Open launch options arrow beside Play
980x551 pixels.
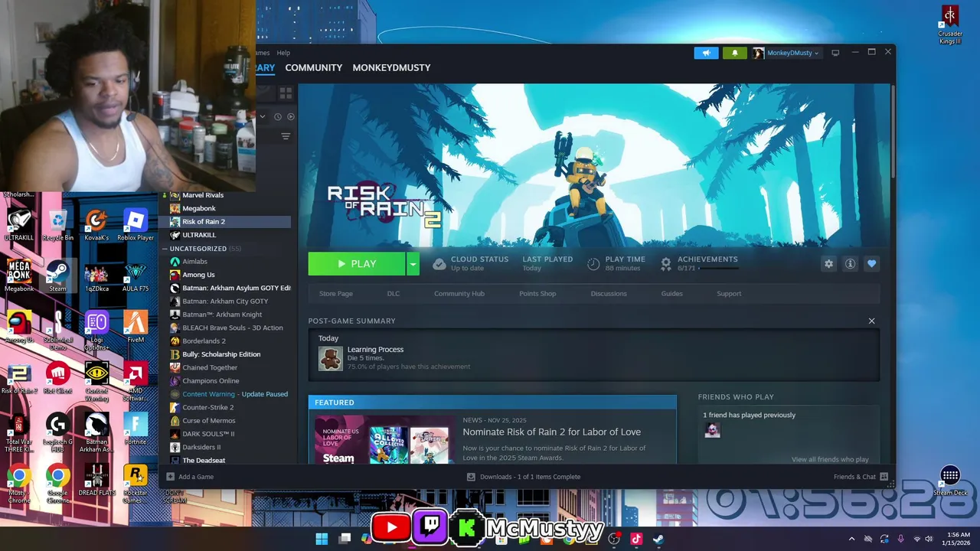click(413, 264)
